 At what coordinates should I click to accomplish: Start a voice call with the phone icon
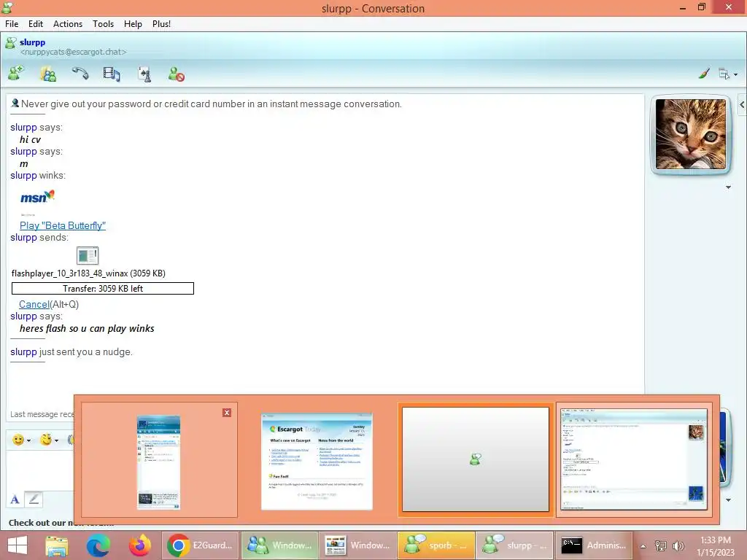[x=80, y=74]
